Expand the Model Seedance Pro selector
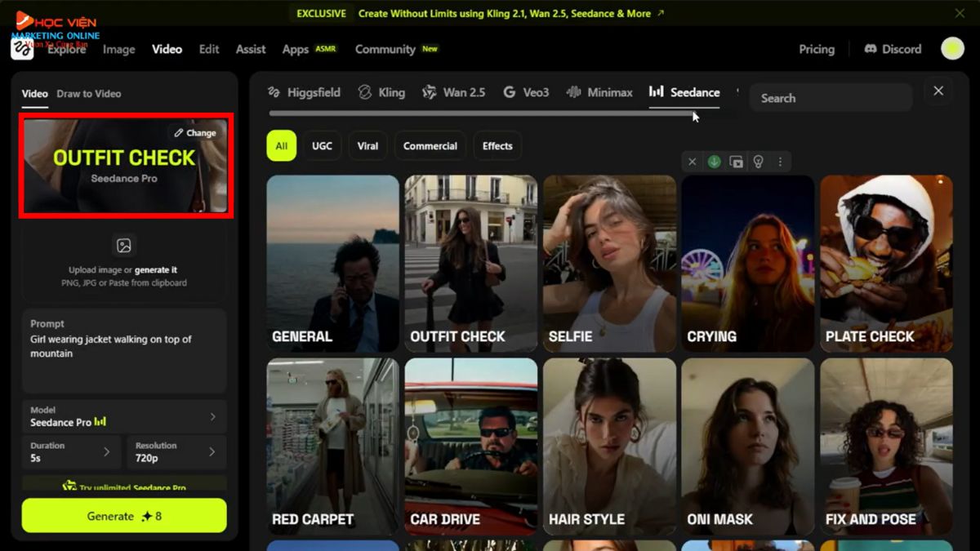 click(124, 417)
